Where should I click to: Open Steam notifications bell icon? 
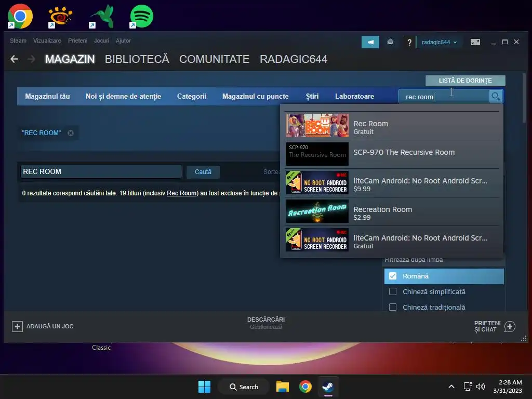coord(390,42)
